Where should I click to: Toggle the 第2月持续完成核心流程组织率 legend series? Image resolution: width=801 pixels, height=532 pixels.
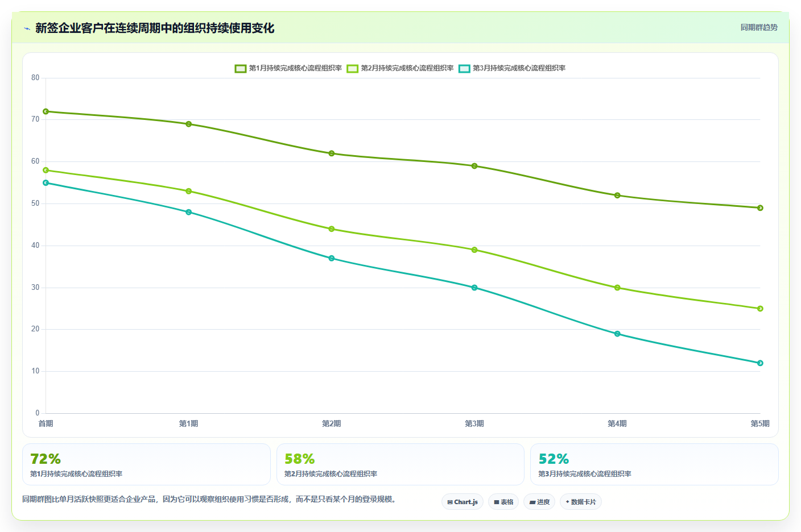pyautogui.click(x=400, y=68)
